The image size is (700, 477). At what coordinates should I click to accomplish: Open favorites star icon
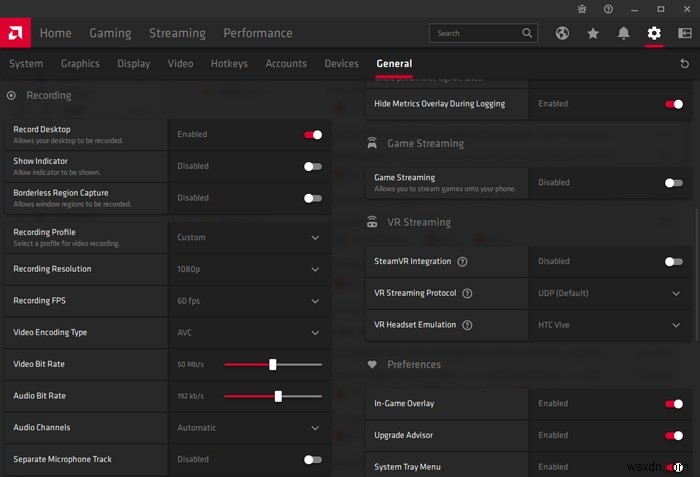point(593,33)
